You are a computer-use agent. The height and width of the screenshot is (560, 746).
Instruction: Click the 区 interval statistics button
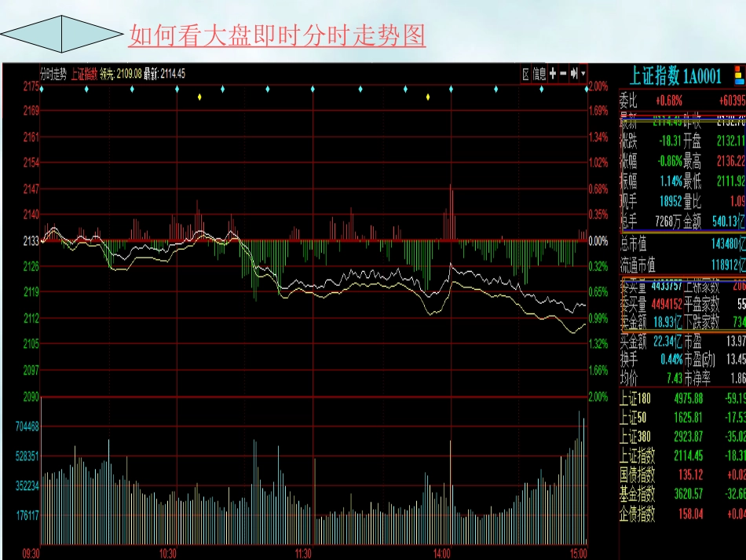point(525,74)
